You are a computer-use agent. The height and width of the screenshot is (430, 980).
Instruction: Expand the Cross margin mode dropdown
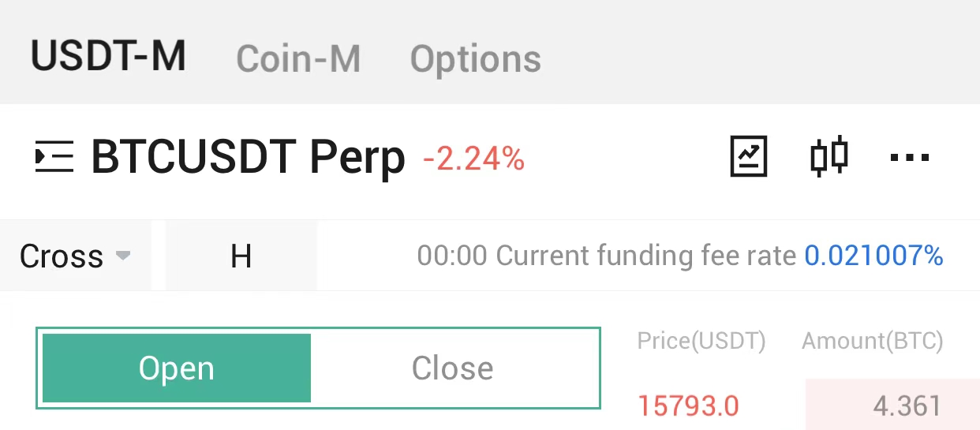pos(75,256)
